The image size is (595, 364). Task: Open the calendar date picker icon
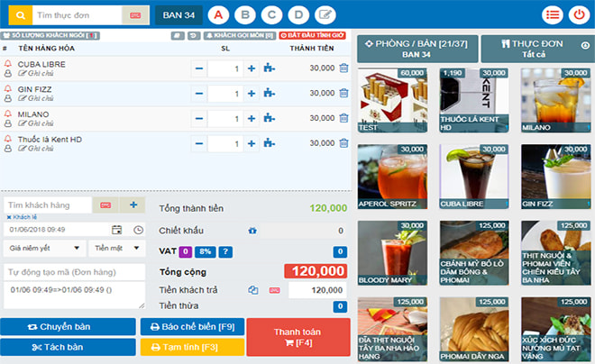pos(117,230)
